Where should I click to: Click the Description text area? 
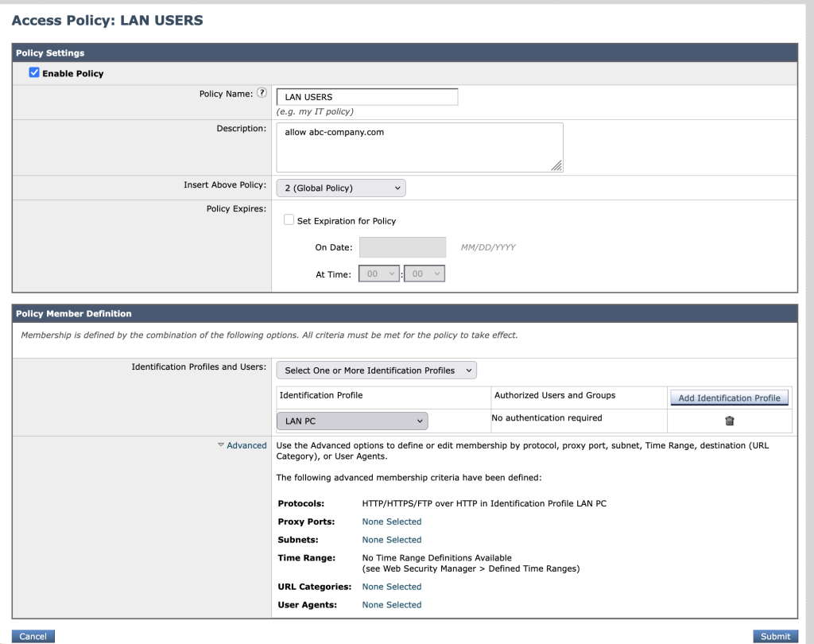pyautogui.click(x=420, y=148)
